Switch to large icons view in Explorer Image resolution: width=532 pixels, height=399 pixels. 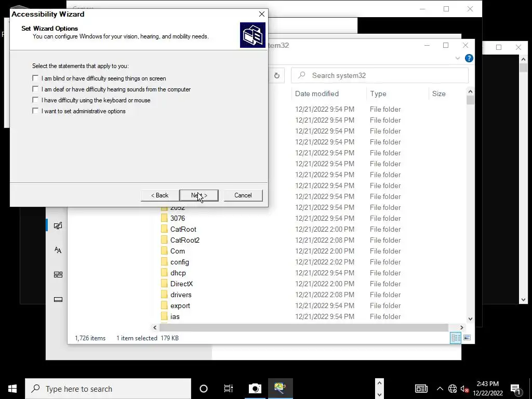(467, 338)
